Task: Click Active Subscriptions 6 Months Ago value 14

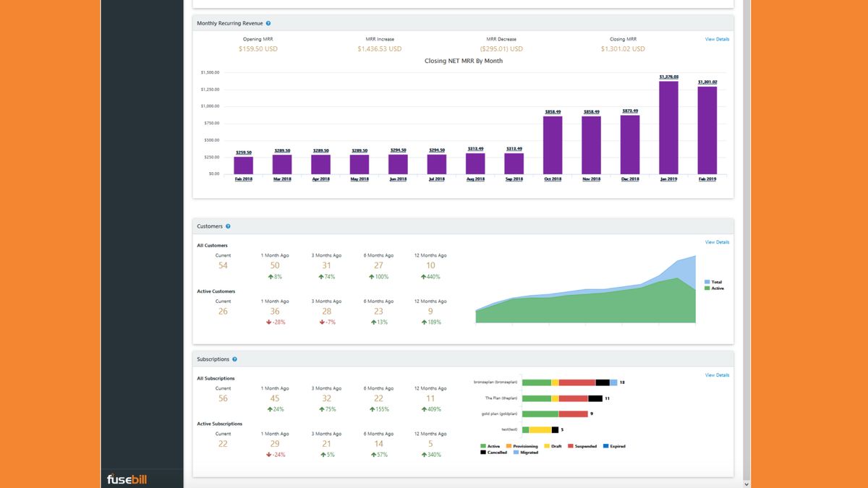Action: (x=378, y=444)
